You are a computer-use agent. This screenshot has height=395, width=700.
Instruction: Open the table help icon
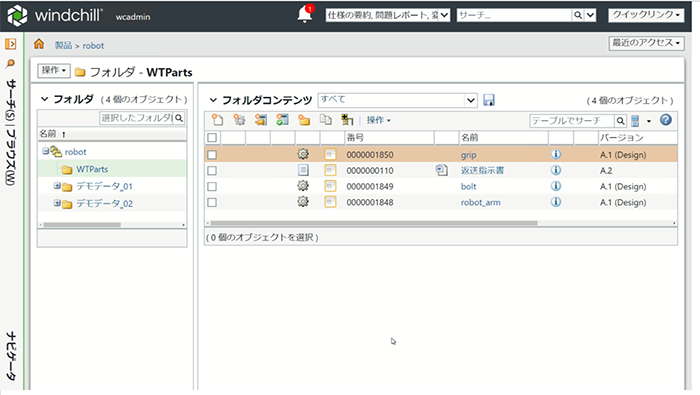(666, 120)
